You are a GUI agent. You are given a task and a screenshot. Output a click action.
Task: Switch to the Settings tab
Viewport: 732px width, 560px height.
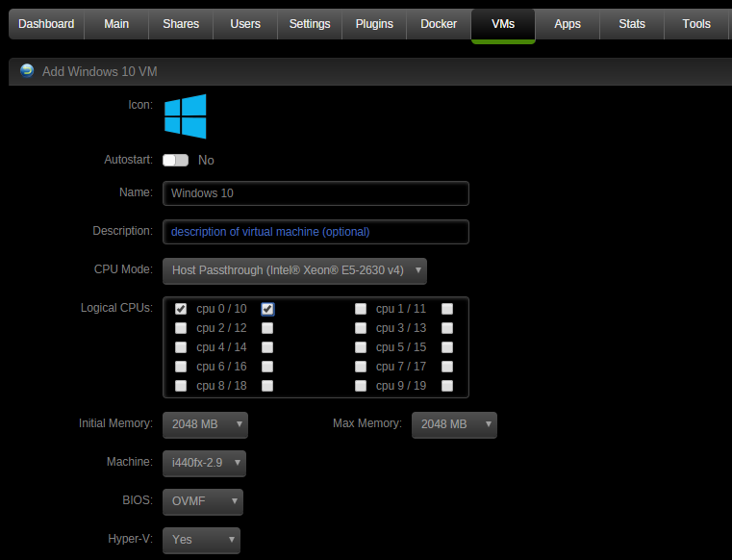click(310, 24)
